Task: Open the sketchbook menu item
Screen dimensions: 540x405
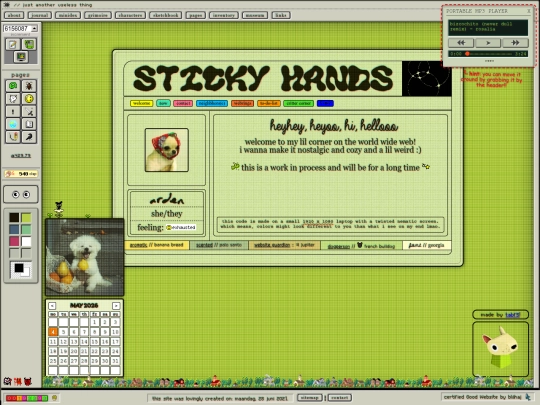Action: (x=166, y=15)
